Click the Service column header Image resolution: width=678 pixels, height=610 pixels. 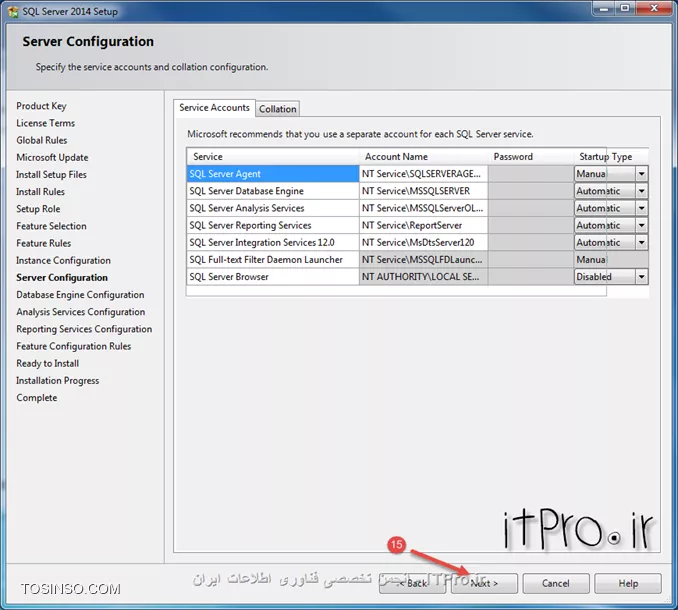click(273, 156)
